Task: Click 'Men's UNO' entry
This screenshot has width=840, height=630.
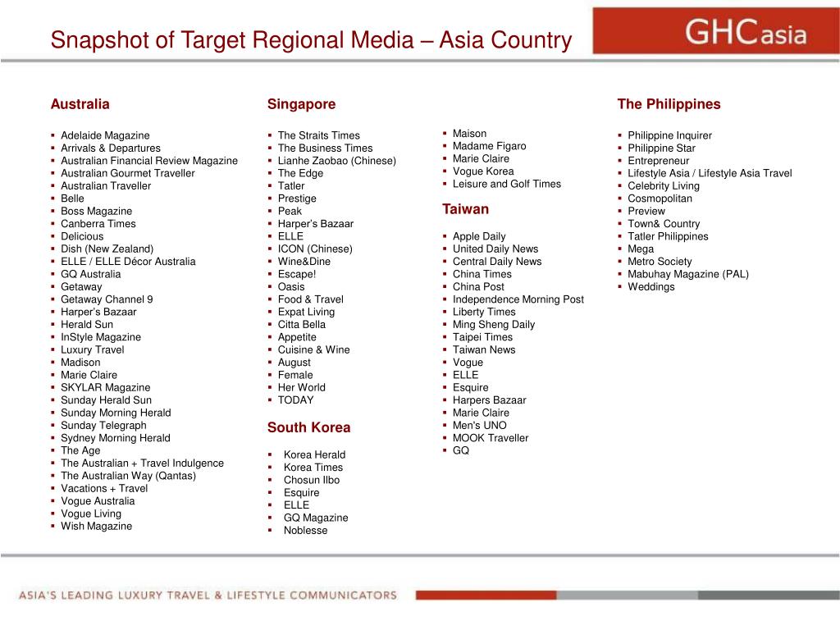Action: pyautogui.click(x=479, y=426)
